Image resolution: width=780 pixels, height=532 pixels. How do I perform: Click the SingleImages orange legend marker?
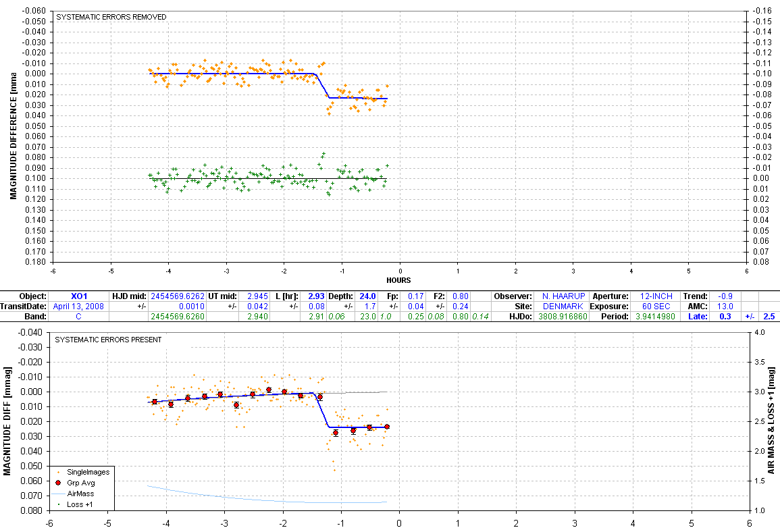tap(59, 472)
